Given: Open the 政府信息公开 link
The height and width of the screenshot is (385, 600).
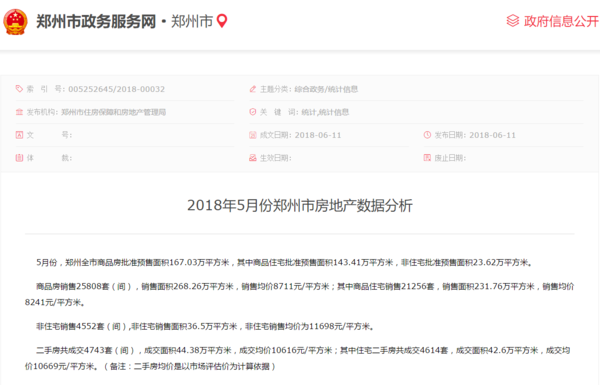Looking at the screenshot, I should click(561, 21).
